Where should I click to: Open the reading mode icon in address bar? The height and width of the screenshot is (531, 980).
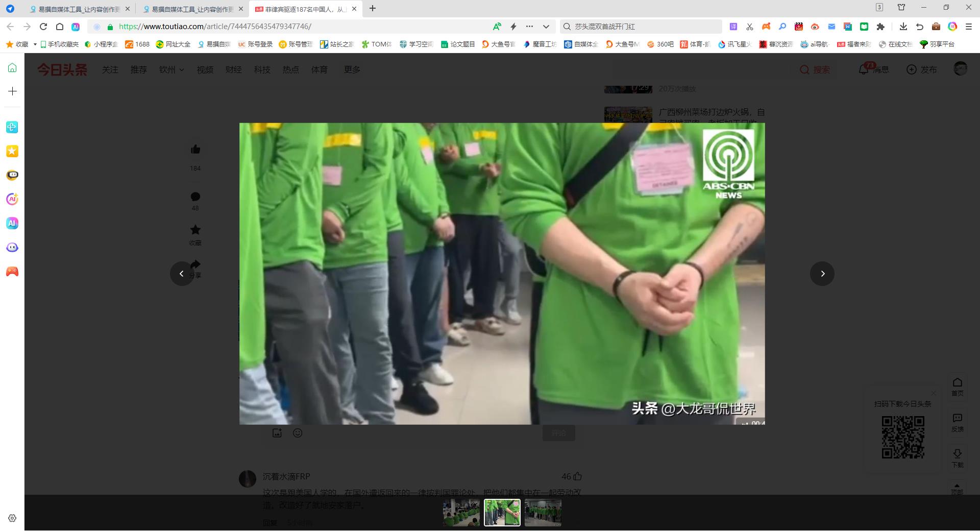pyautogui.click(x=497, y=27)
